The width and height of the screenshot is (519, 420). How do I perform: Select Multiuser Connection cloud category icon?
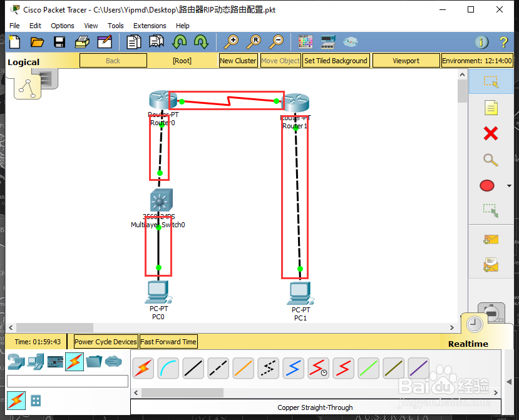point(113,361)
